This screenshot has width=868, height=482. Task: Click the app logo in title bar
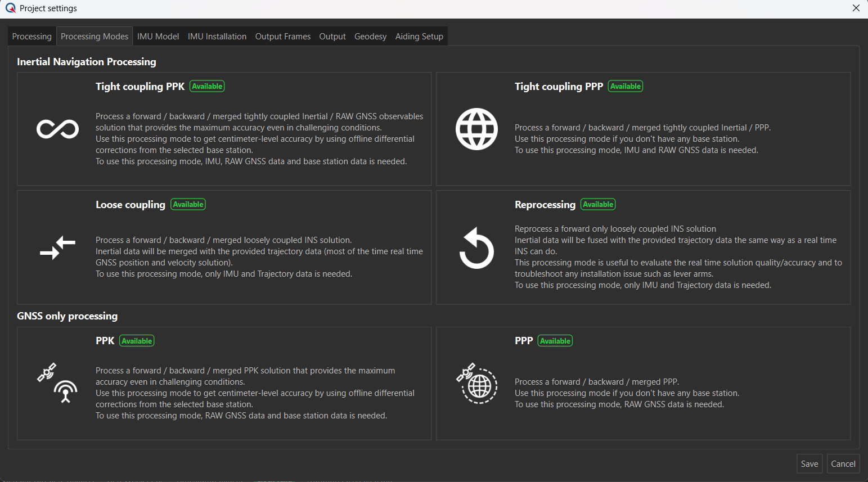coord(10,8)
